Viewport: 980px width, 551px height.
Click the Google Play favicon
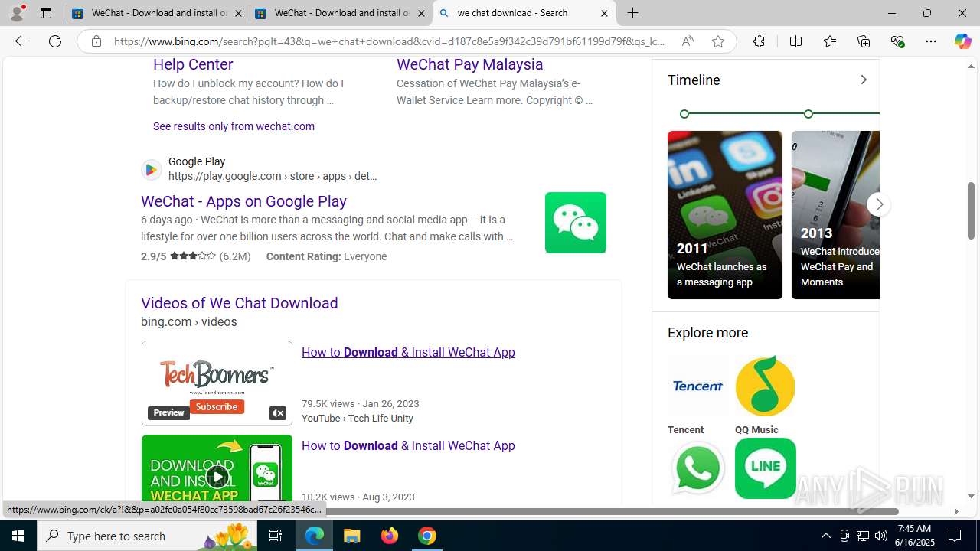pos(152,170)
